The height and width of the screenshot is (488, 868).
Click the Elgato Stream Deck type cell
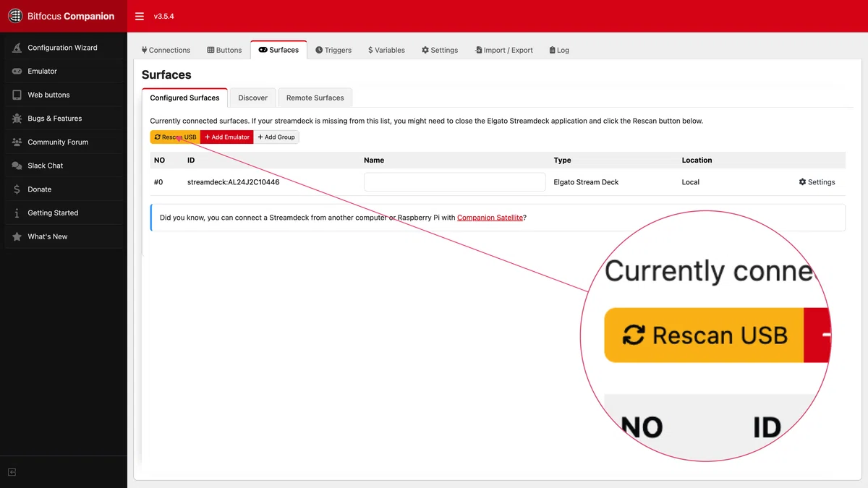[x=586, y=182]
